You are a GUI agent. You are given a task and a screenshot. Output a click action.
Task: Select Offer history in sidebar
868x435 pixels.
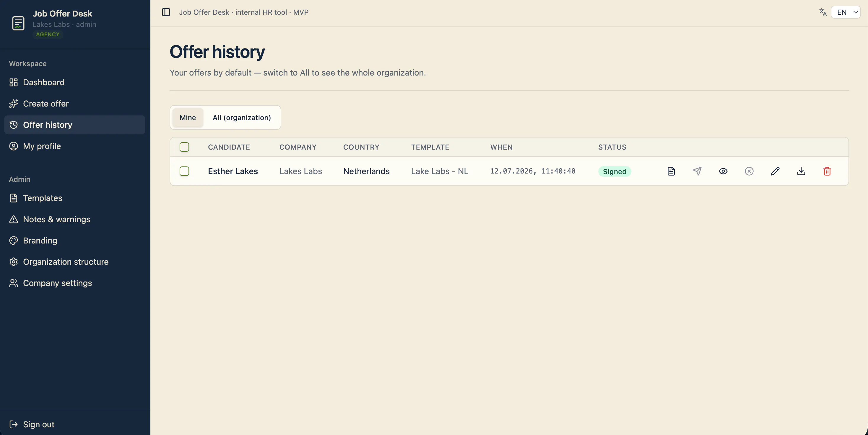coord(75,125)
